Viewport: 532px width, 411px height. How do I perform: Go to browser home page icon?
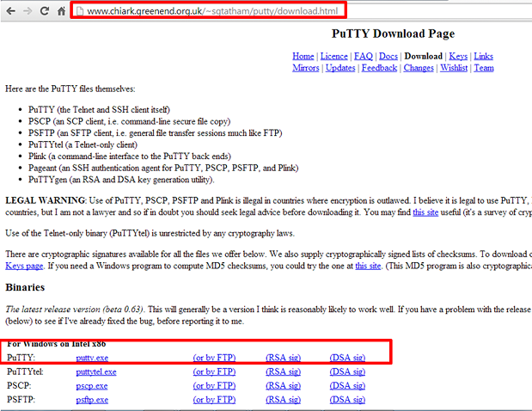click(61, 11)
